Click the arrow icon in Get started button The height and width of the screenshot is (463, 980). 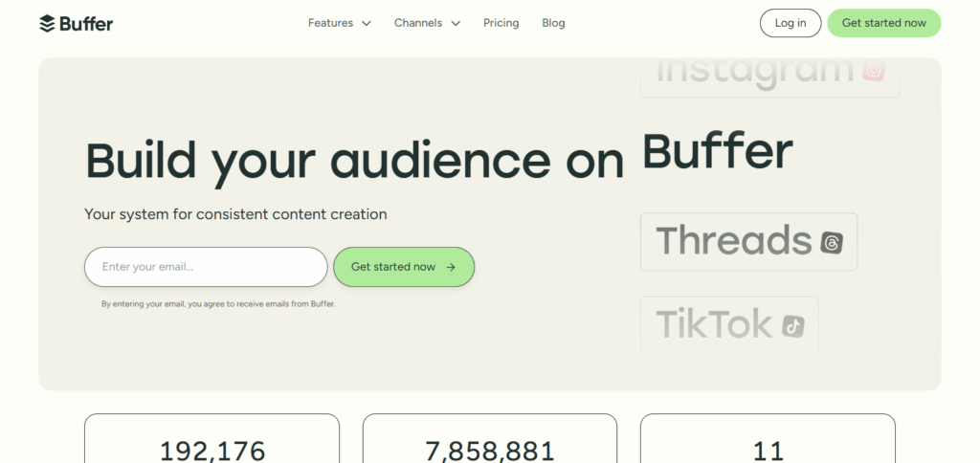coord(451,268)
